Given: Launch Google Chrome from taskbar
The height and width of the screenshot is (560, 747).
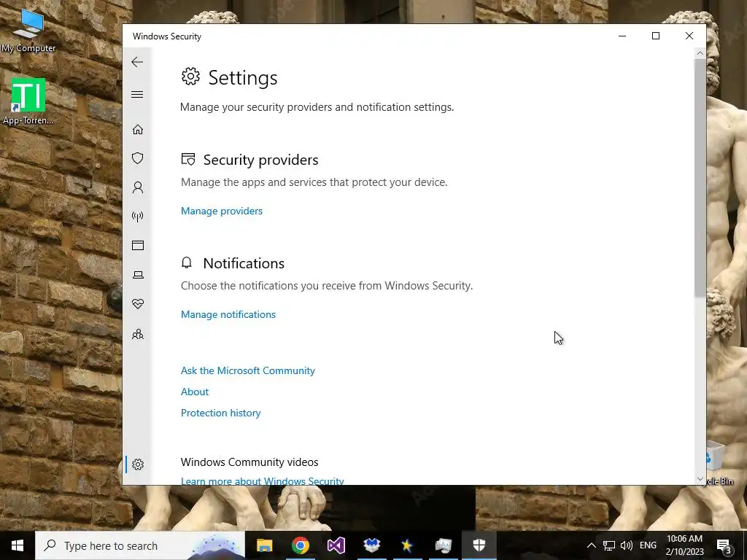Looking at the screenshot, I should [x=300, y=545].
